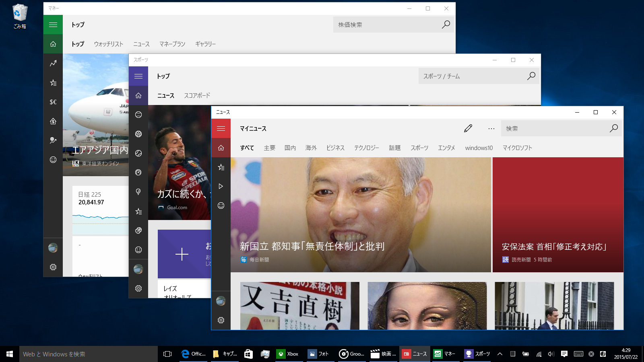Open the News app hamburger menu
Viewport: 644px width, 362px height.
[221, 129]
